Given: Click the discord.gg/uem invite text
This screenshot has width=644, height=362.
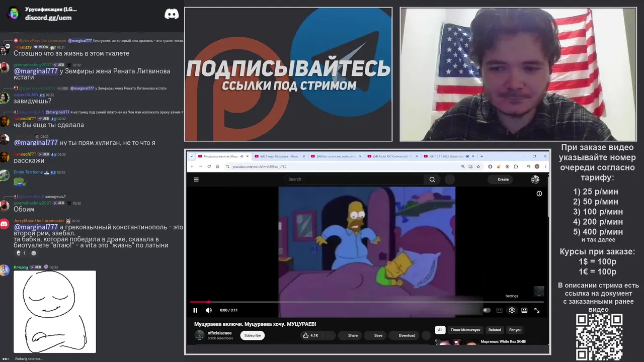Looking at the screenshot, I should tap(48, 18).
